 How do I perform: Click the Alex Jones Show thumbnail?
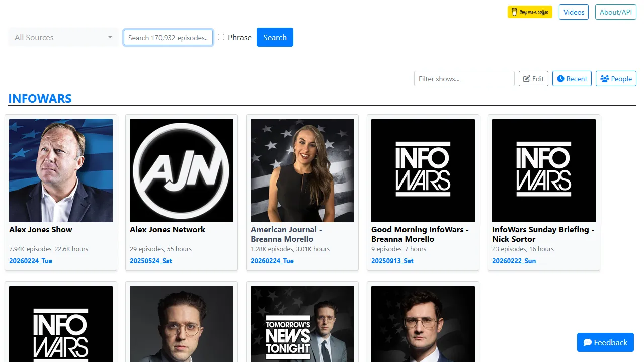click(x=60, y=170)
